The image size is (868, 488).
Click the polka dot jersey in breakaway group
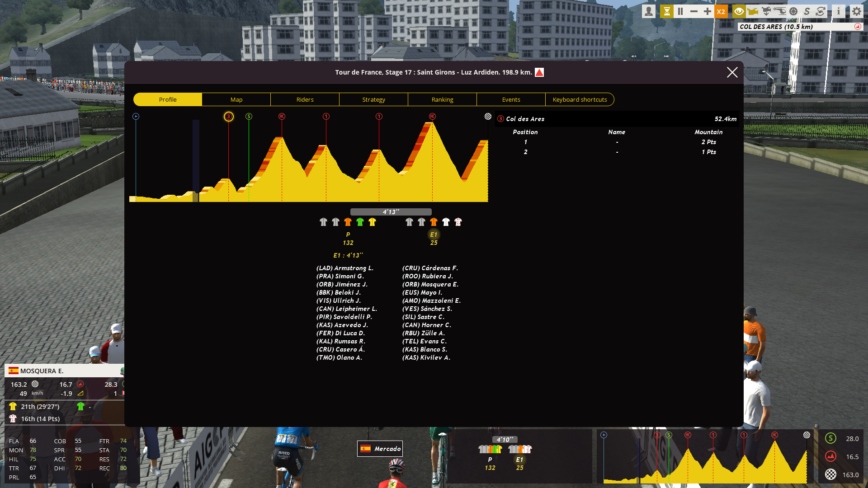click(x=458, y=222)
